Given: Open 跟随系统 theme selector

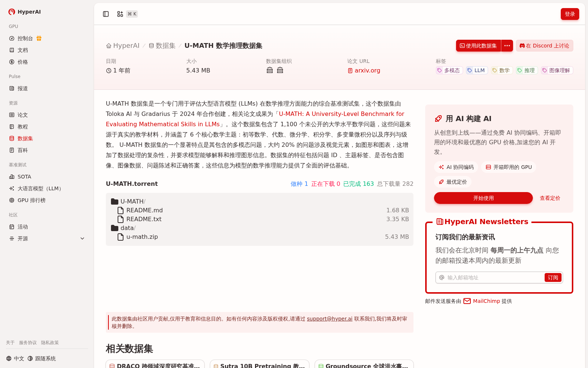Looking at the screenshot, I should (42, 358).
